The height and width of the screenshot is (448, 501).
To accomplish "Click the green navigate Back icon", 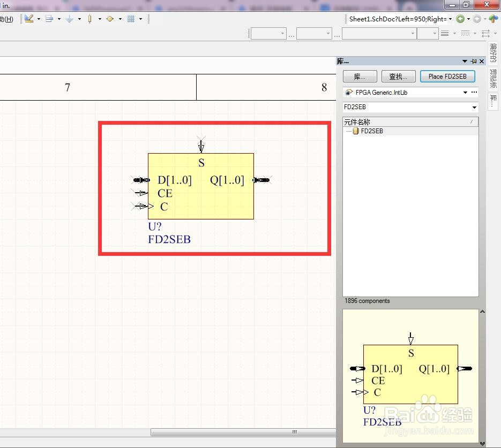I will 460,19.
